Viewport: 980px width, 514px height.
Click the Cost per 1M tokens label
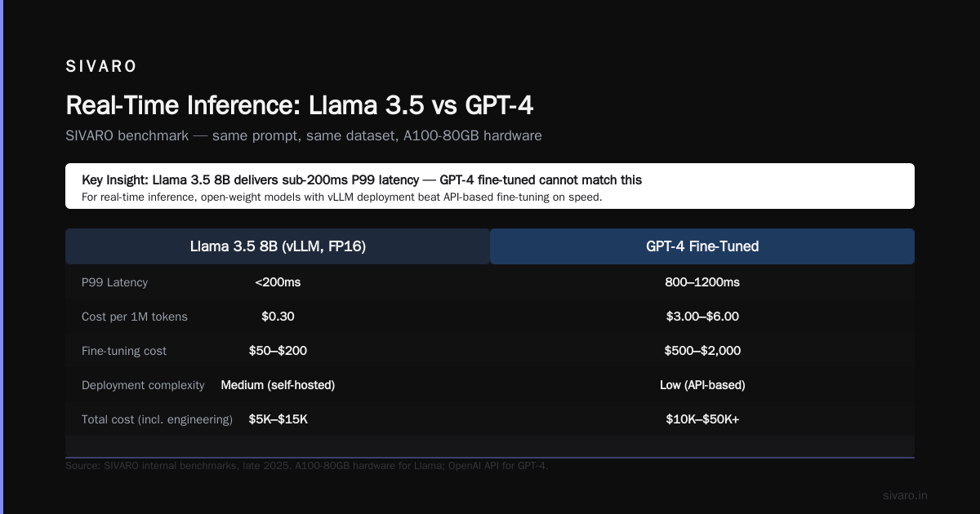pyautogui.click(x=135, y=317)
